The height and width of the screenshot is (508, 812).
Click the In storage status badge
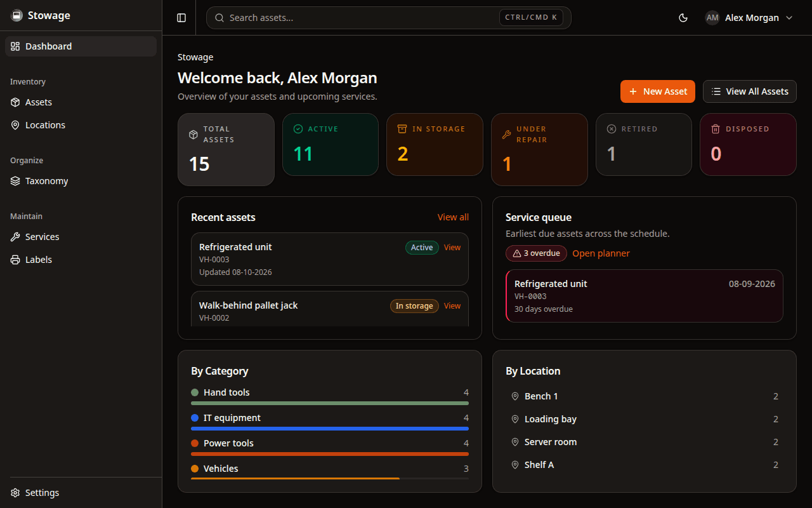tap(414, 306)
